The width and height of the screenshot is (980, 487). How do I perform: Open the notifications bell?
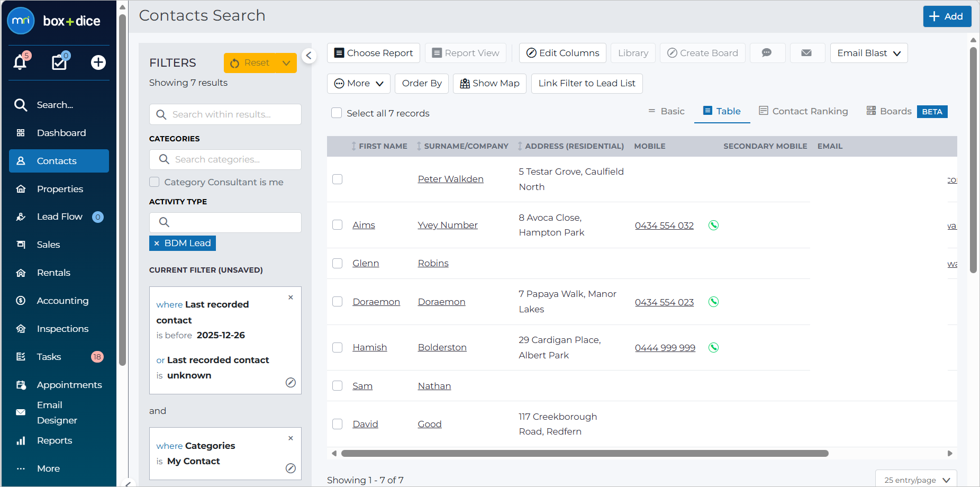pyautogui.click(x=20, y=62)
